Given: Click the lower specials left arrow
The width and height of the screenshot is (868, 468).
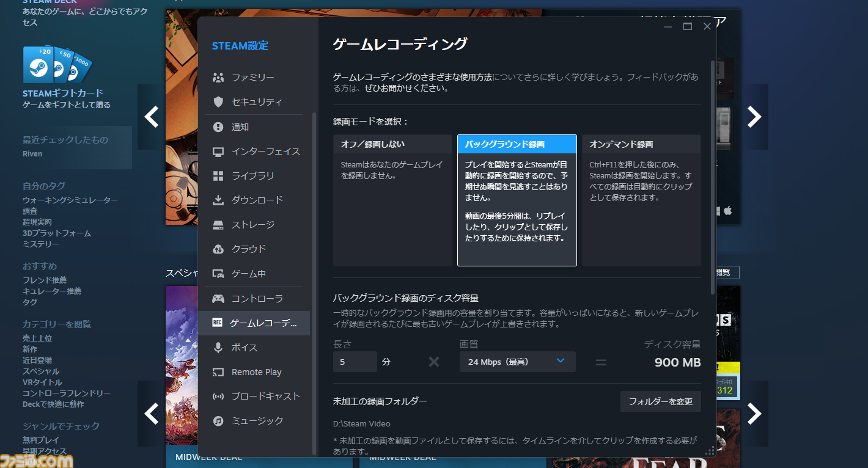Looking at the screenshot, I should point(151,414).
